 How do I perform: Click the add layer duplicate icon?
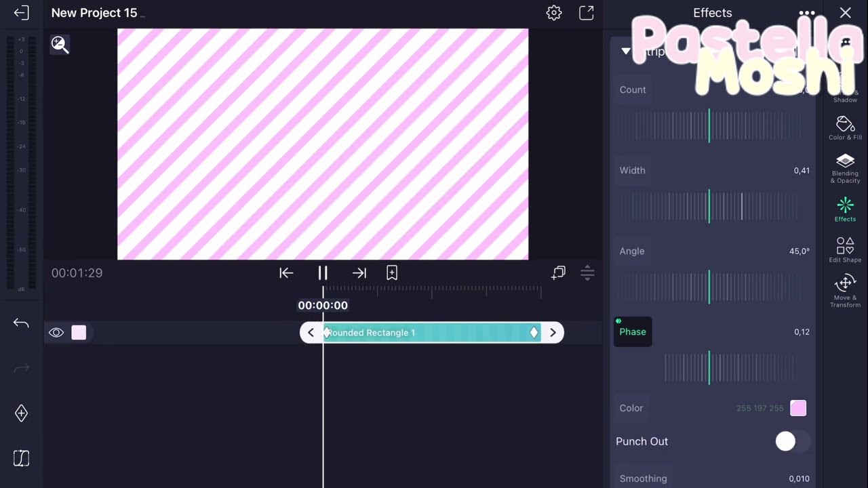tap(558, 272)
